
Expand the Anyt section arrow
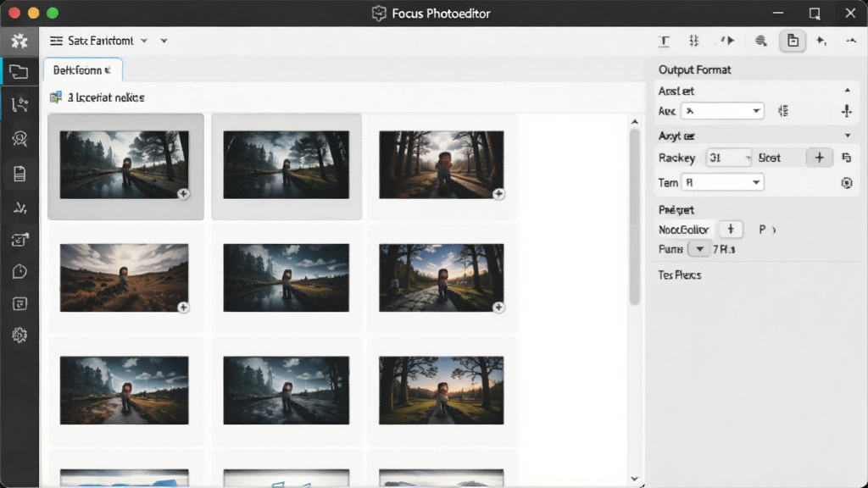(848, 136)
